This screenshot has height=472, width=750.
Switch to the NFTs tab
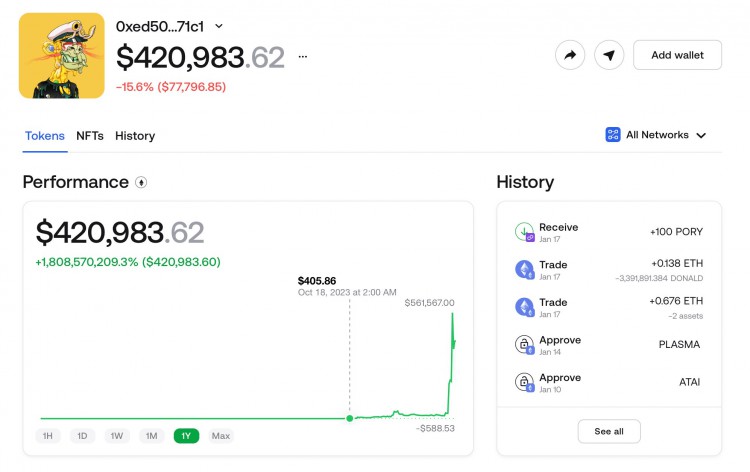coord(90,136)
